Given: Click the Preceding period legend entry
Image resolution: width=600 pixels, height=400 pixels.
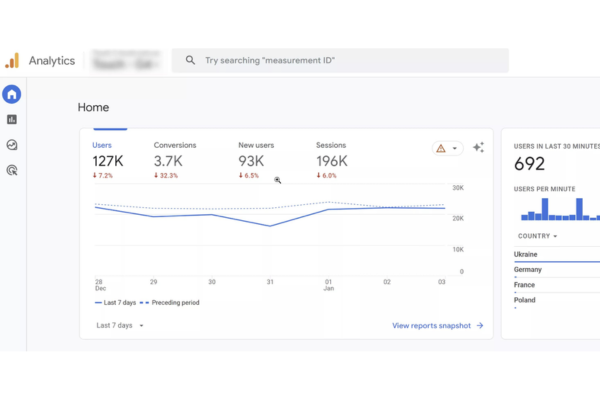Looking at the screenshot, I should pos(170,302).
